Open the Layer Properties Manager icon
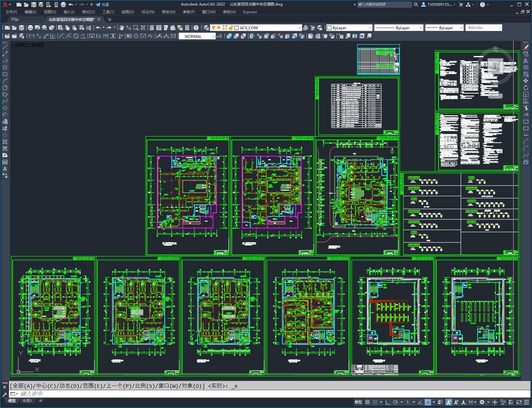Screen dimensions: 532x408 click(x=206, y=28)
